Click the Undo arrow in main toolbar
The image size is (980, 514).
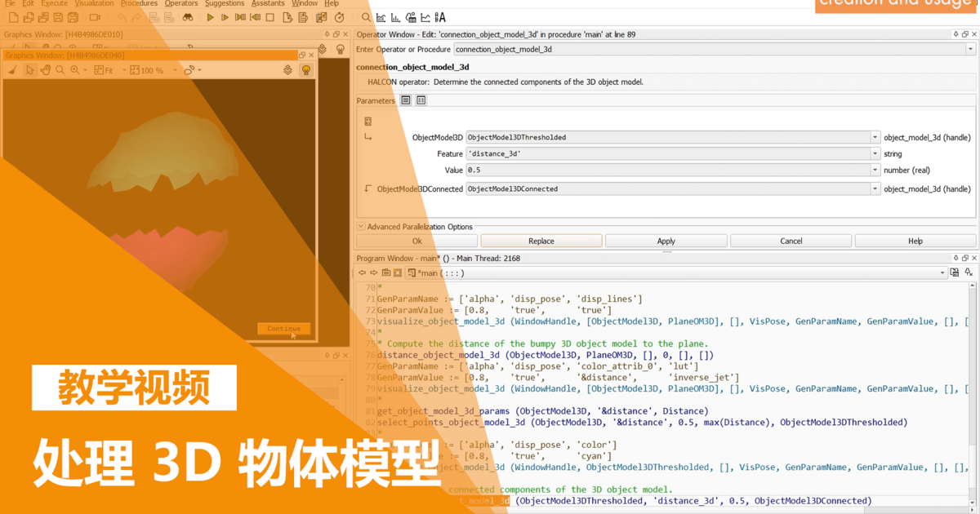click(x=122, y=17)
